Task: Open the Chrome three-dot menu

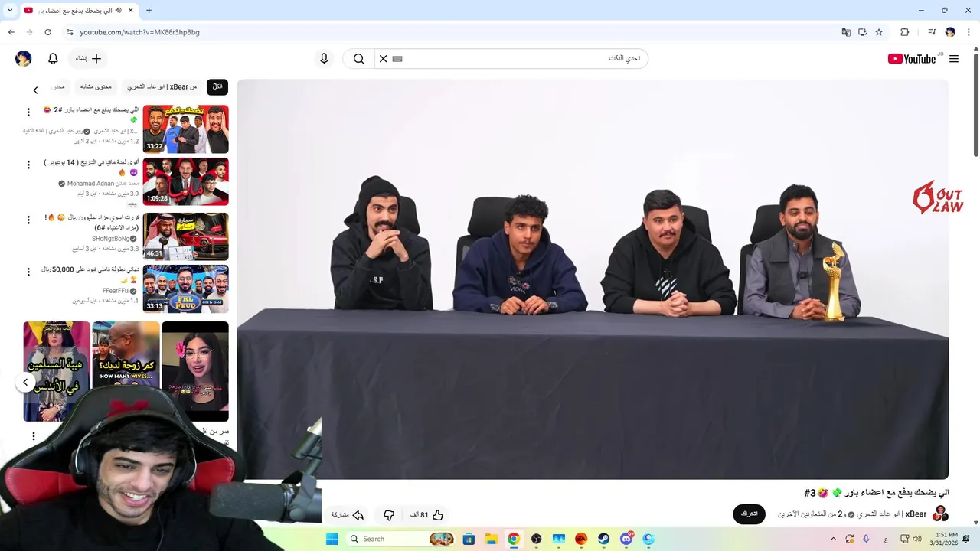Action: (969, 32)
